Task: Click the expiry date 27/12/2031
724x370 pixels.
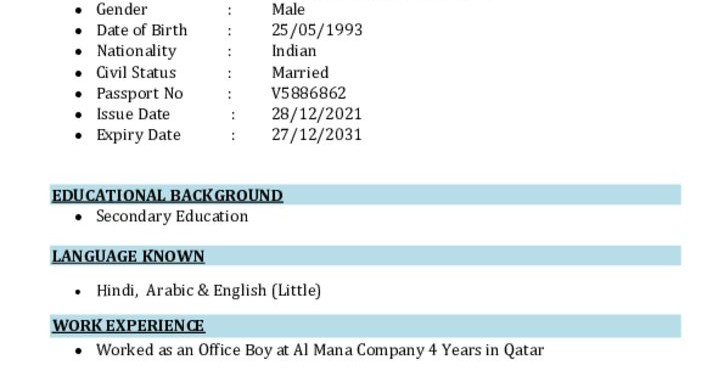Action: coord(316,135)
